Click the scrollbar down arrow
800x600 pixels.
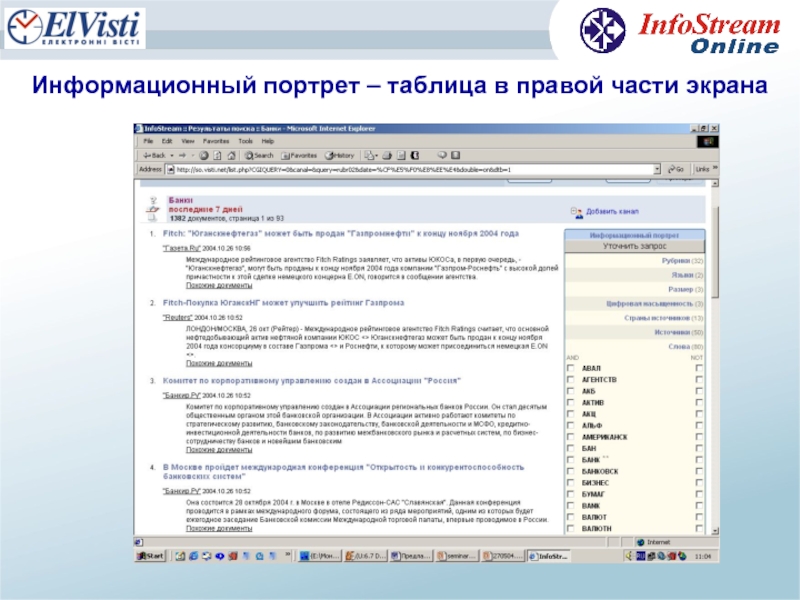click(715, 531)
